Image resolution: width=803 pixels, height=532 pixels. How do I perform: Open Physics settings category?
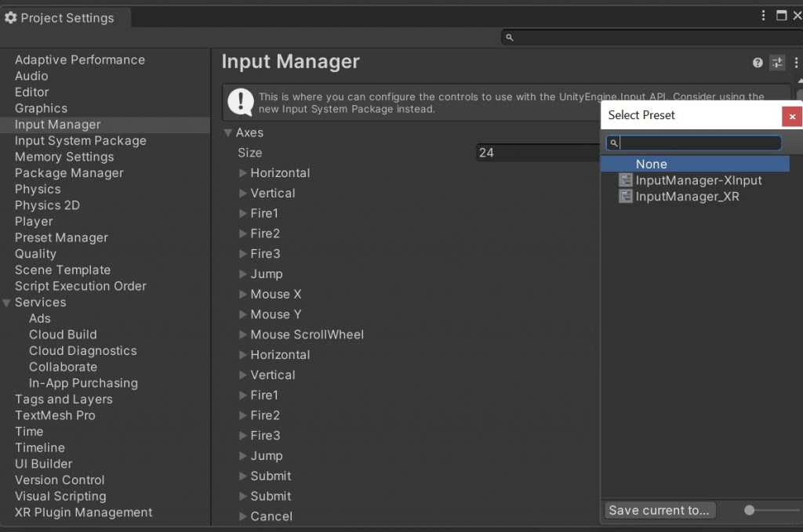(x=38, y=190)
